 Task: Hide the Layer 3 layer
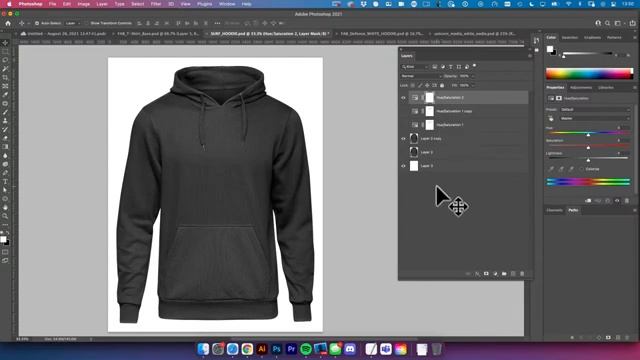(x=403, y=166)
